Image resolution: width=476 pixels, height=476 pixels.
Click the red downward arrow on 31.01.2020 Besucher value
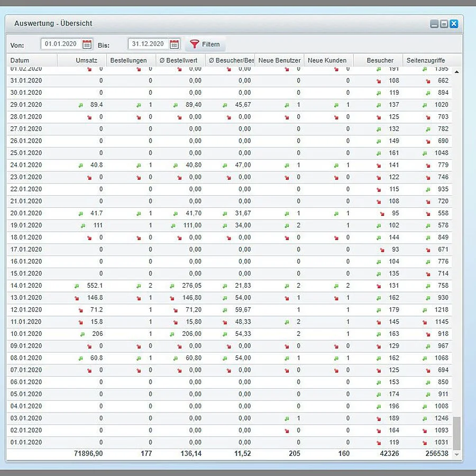pos(379,80)
